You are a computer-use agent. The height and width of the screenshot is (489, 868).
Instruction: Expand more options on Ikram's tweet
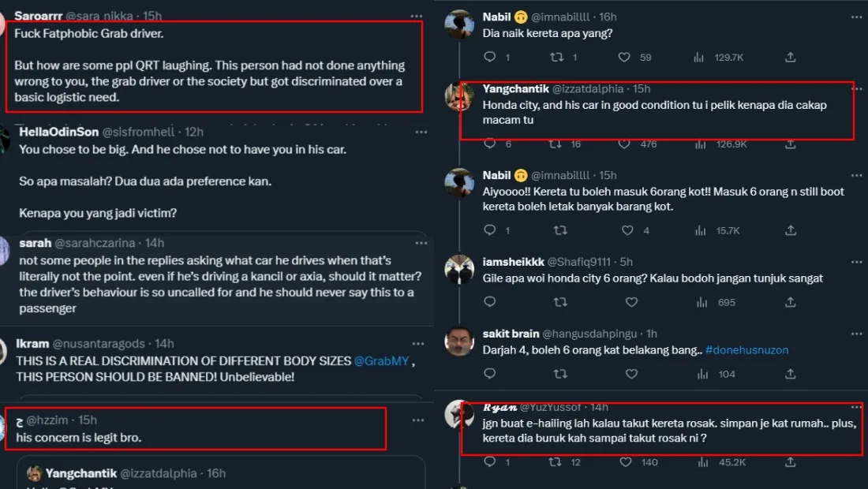416,344
